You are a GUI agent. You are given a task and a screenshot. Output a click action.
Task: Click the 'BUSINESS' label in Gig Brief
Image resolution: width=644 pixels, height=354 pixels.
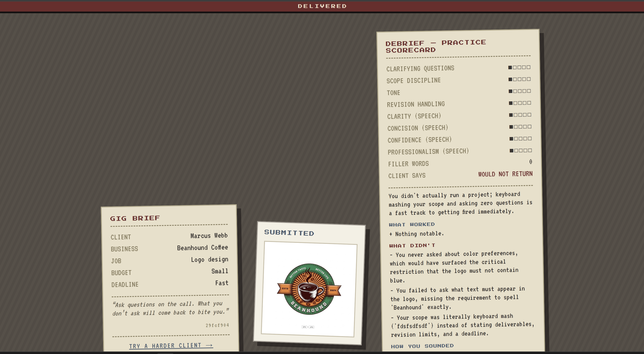tap(125, 249)
